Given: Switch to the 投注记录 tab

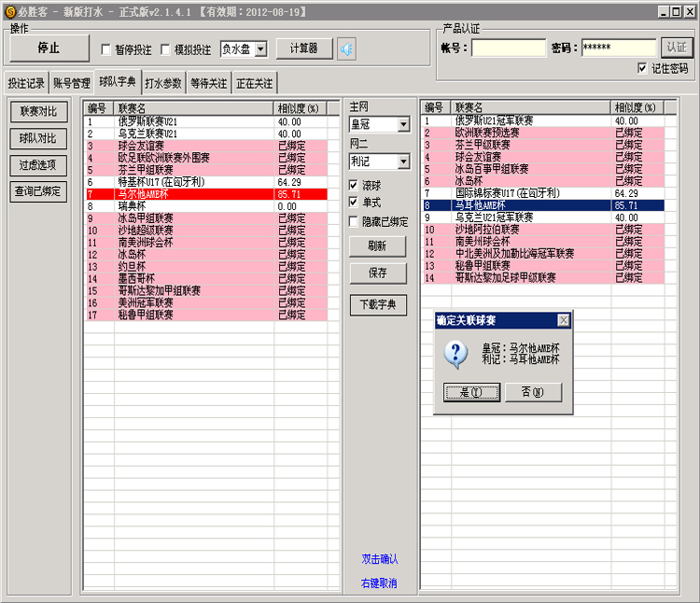Looking at the screenshot, I should 25,83.
